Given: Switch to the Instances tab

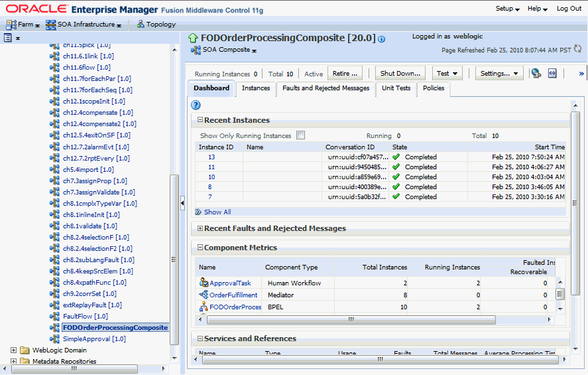Looking at the screenshot, I should point(256,88).
